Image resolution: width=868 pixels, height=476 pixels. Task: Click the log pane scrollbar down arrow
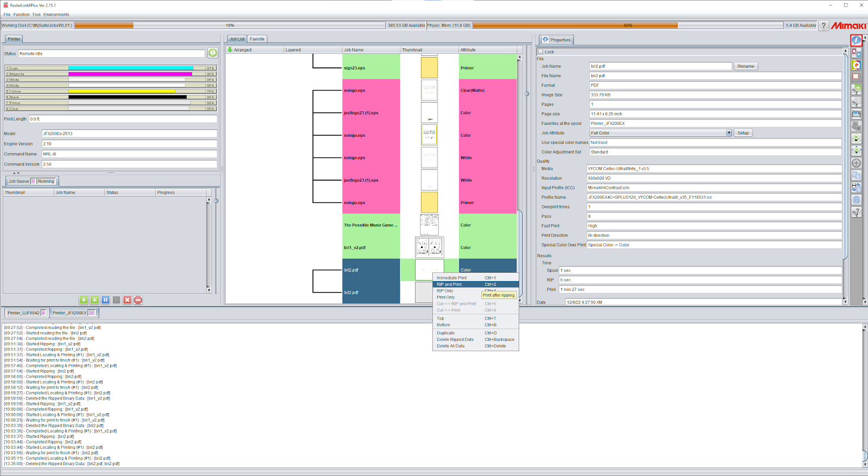(x=865, y=465)
